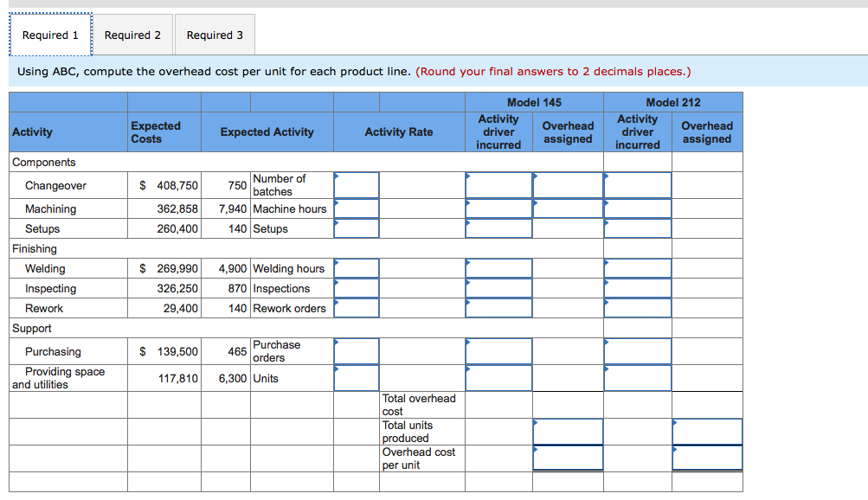Select Model 145 overhead cost per unit field
Image resolution: width=868 pixels, height=500 pixels.
pyautogui.click(x=568, y=458)
